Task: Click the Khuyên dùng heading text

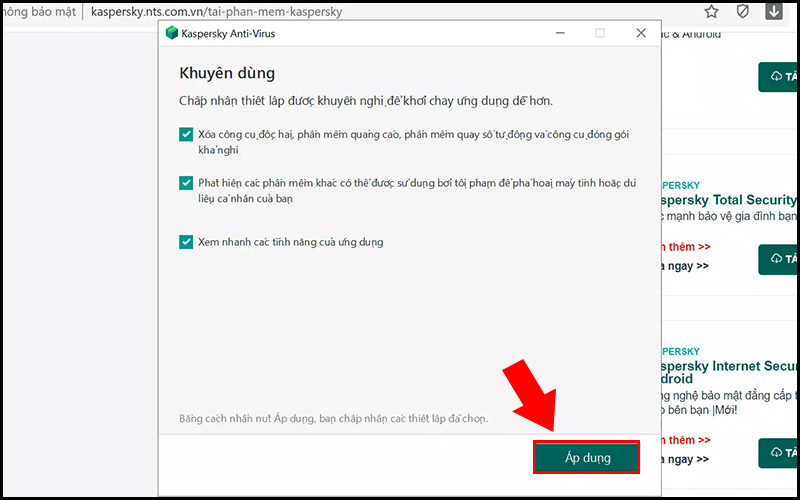Action: (x=227, y=73)
